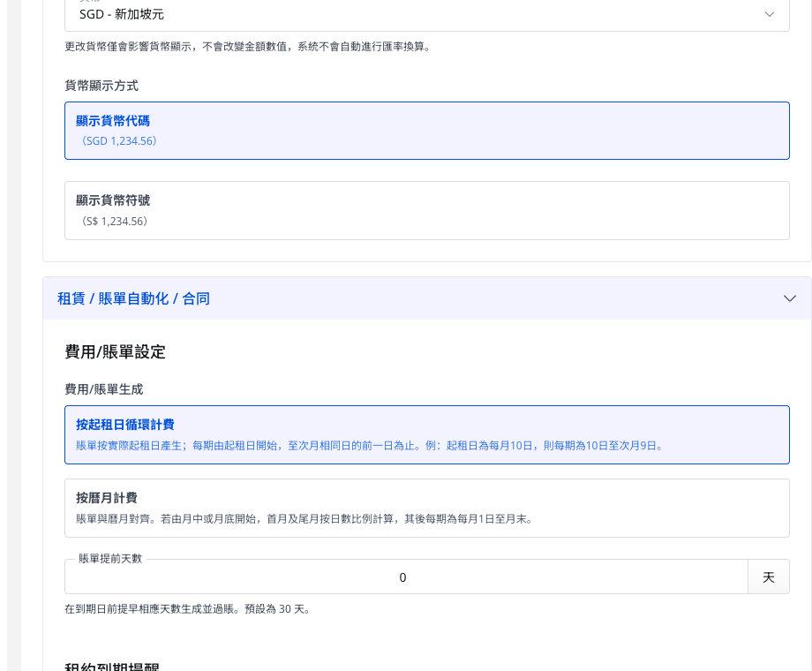Image resolution: width=812 pixels, height=671 pixels.
Task: Click the 費用/賬單設定 heading
Action: click(x=115, y=351)
